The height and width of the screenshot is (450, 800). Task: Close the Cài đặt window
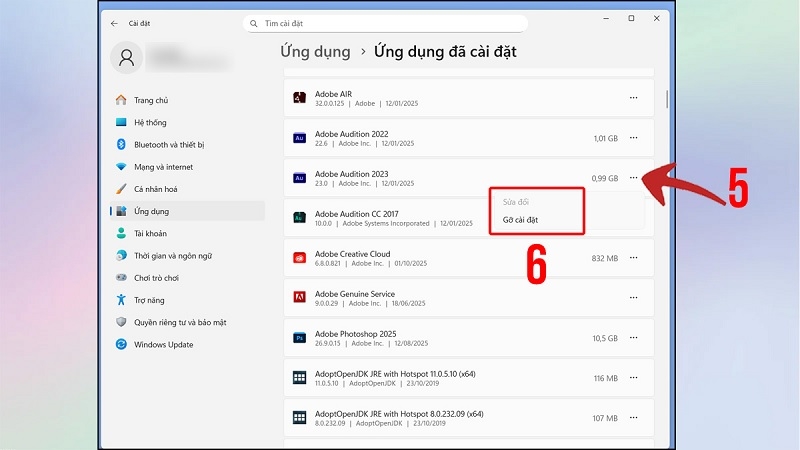point(657,18)
